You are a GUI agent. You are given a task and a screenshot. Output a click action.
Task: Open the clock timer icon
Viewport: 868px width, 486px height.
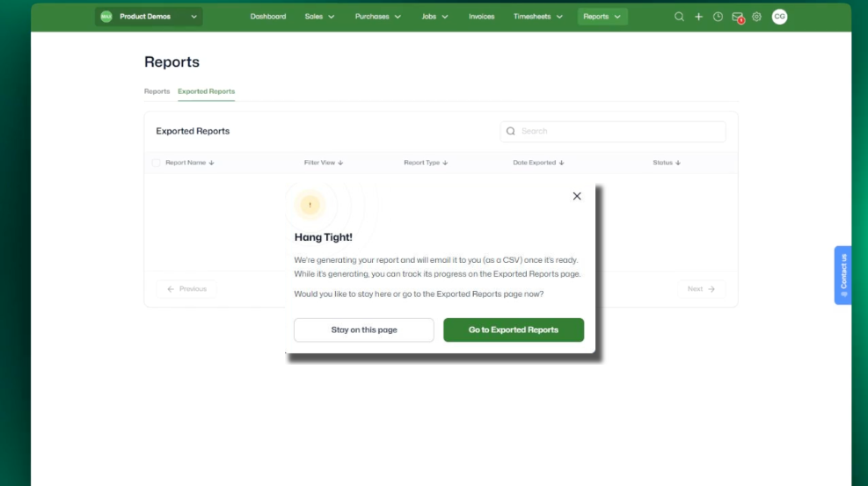(x=718, y=17)
